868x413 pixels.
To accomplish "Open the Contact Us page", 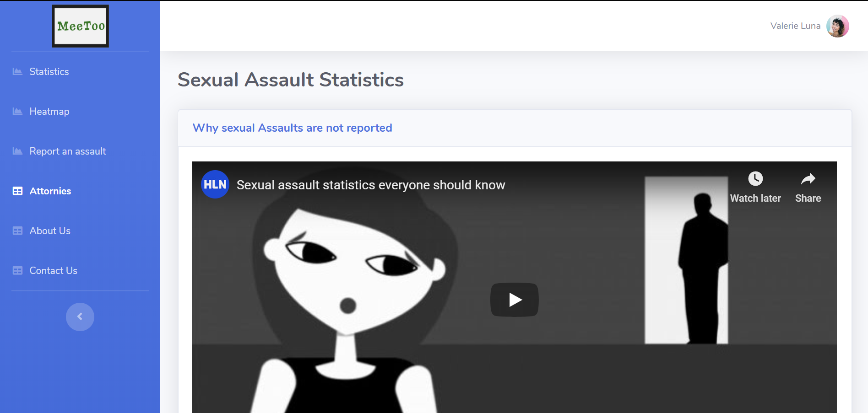I will [x=53, y=270].
